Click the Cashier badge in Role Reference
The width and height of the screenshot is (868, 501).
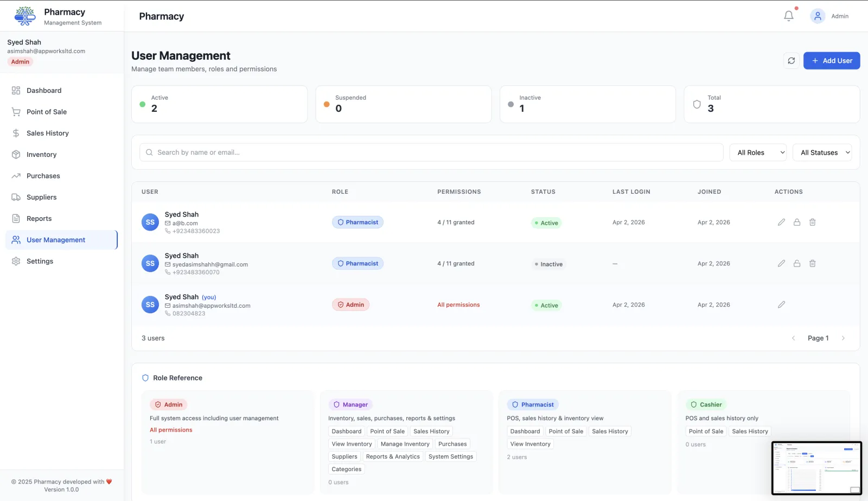click(706, 404)
